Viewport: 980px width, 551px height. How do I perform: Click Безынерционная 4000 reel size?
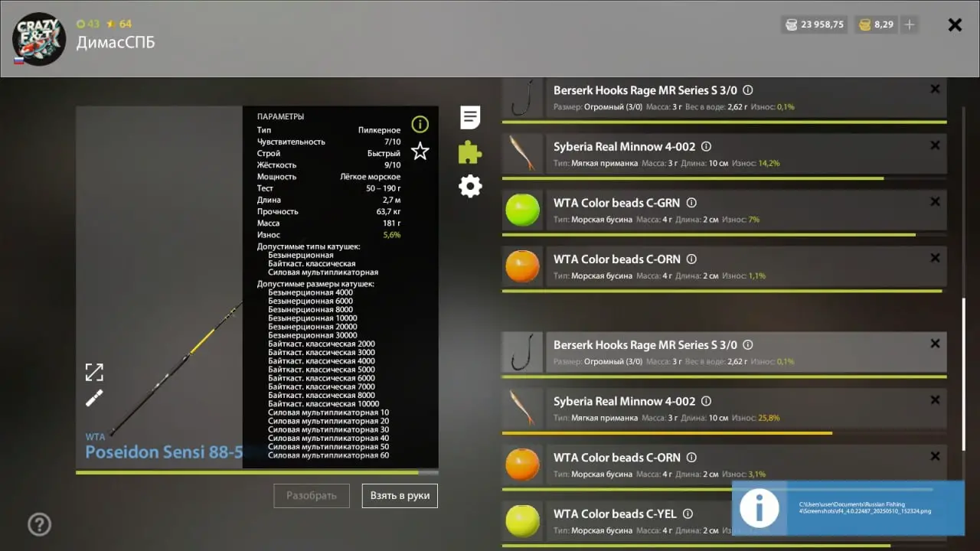point(311,292)
